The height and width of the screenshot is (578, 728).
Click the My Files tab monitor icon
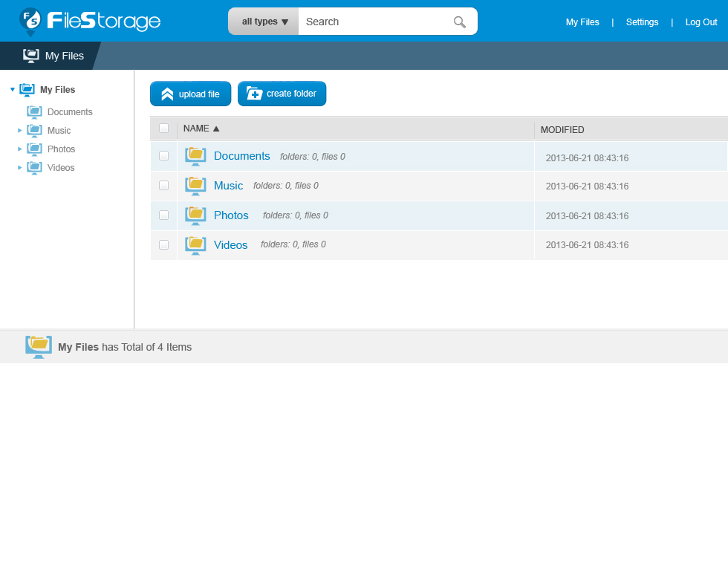coord(31,56)
